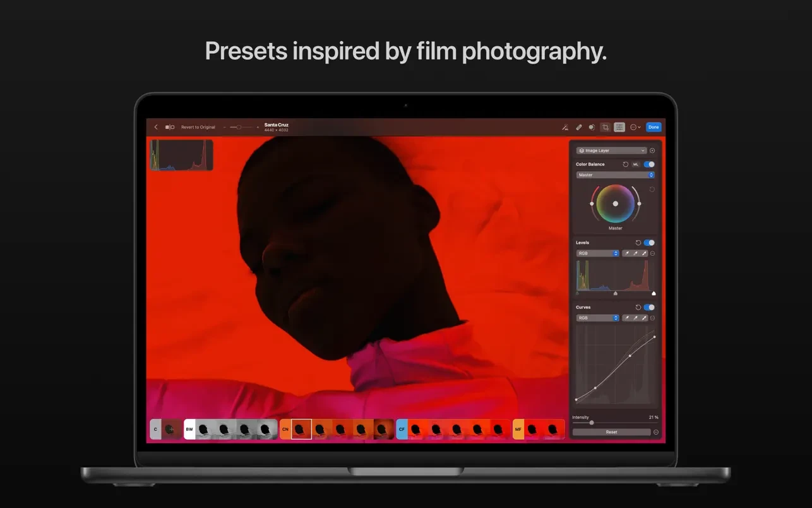The width and height of the screenshot is (812, 508).
Task: Click Revert to Original
Action: point(198,127)
